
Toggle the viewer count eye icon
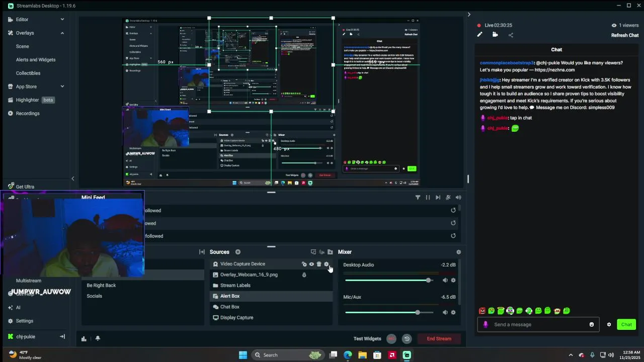click(x=614, y=25)
